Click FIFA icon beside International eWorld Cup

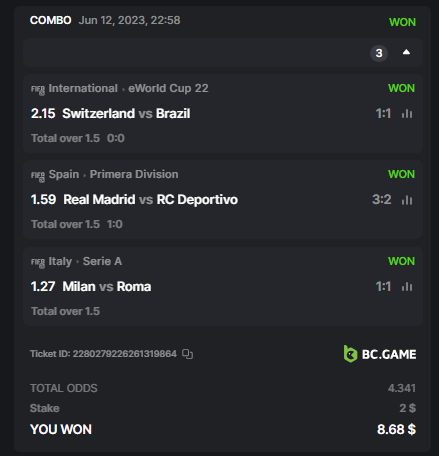[38, 89]
